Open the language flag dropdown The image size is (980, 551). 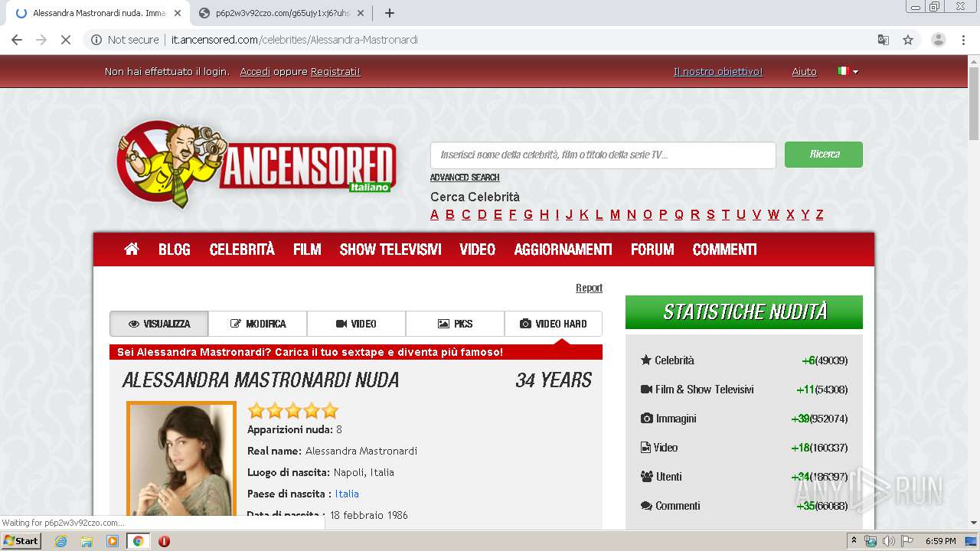(848, 71)
